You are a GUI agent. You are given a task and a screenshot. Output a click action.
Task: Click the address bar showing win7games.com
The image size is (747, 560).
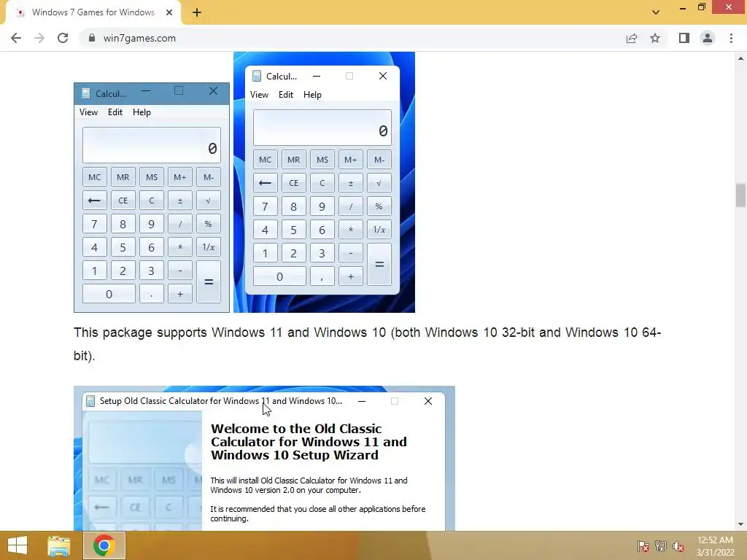(x=352, y=38)
